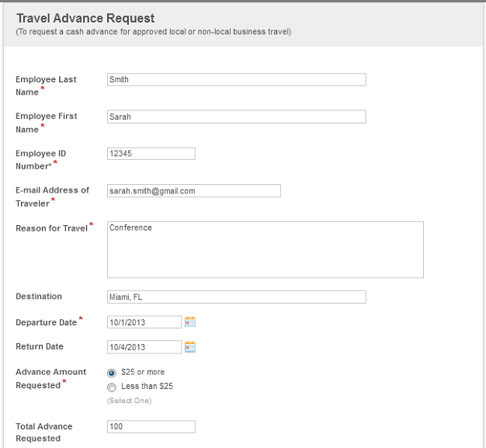Screen dimensions: 486x448
Task: Select the "$25 or more" radio option
Action: click(x=112, y=373)
